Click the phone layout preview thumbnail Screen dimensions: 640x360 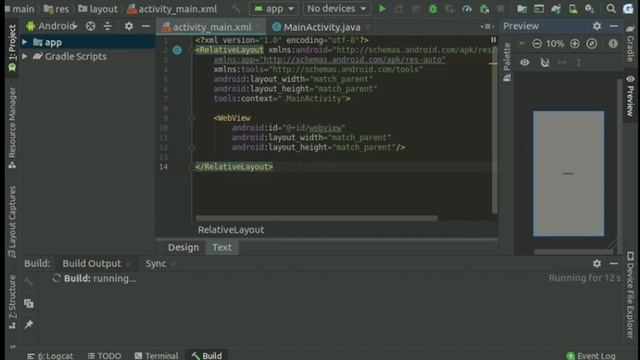click(x=569, y=173)
